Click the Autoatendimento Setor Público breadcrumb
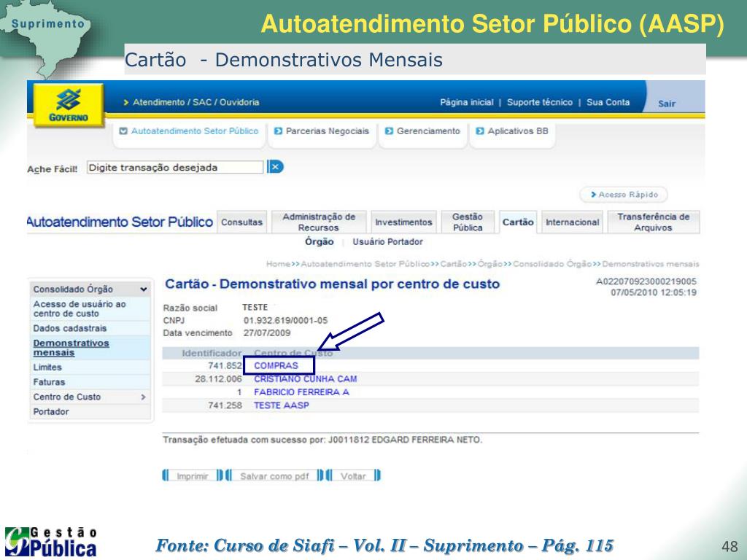 pyautogui.click(x=365, y=264)
